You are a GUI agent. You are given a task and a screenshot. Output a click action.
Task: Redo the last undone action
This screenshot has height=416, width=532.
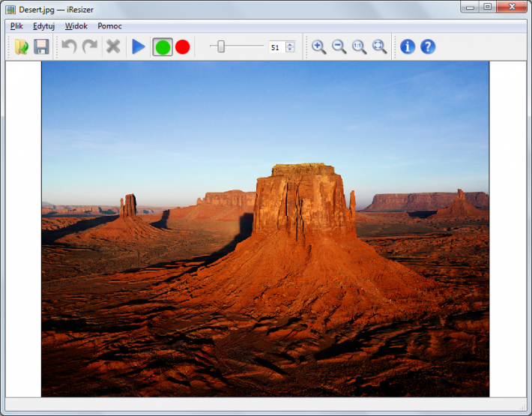[x=90, y=46]
